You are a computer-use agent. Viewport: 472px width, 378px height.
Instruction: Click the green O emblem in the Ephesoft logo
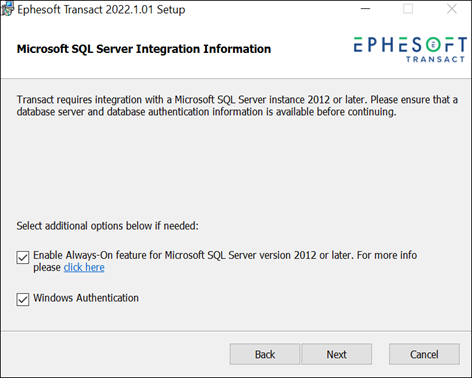pos(433,45)
